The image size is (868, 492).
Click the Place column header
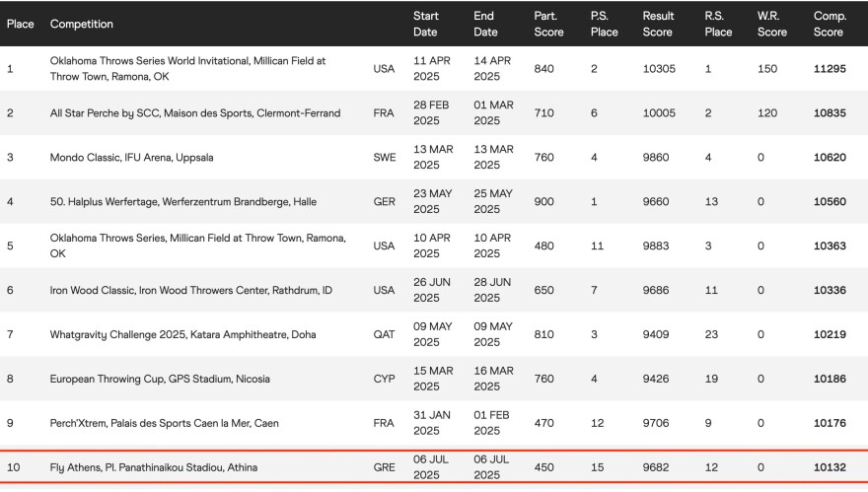point(21,24)
